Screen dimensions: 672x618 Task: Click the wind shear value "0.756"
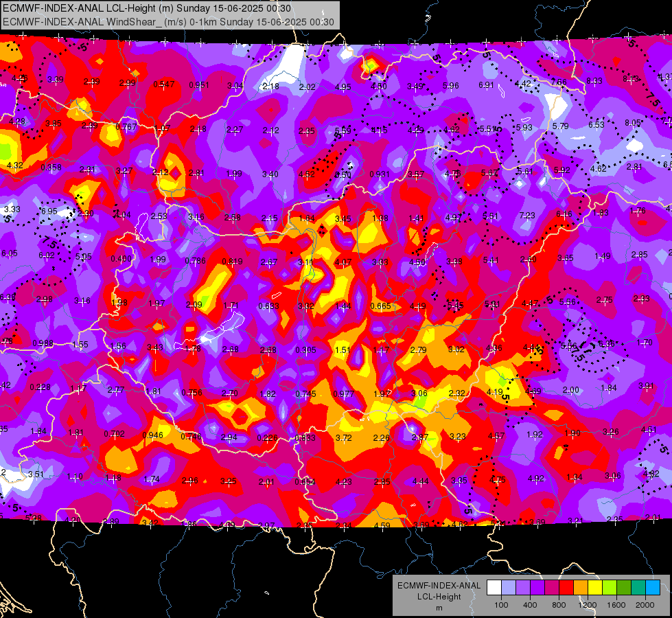pyautogui.click(x=192, y=392)
